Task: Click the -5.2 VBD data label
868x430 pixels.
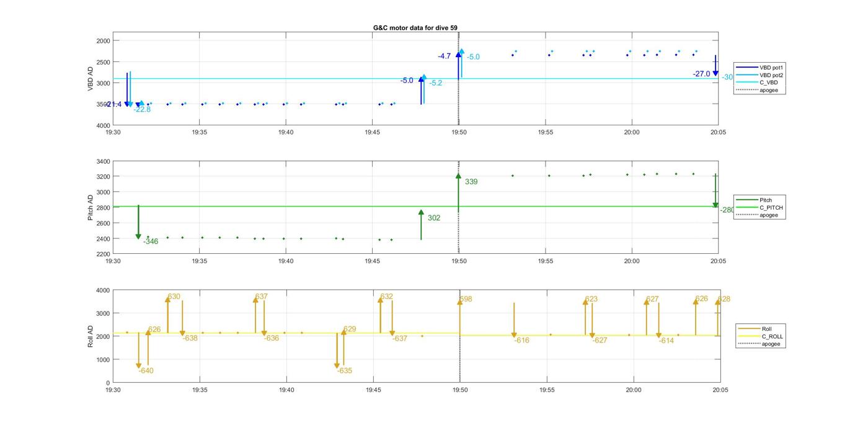Action: coord(436,83)
